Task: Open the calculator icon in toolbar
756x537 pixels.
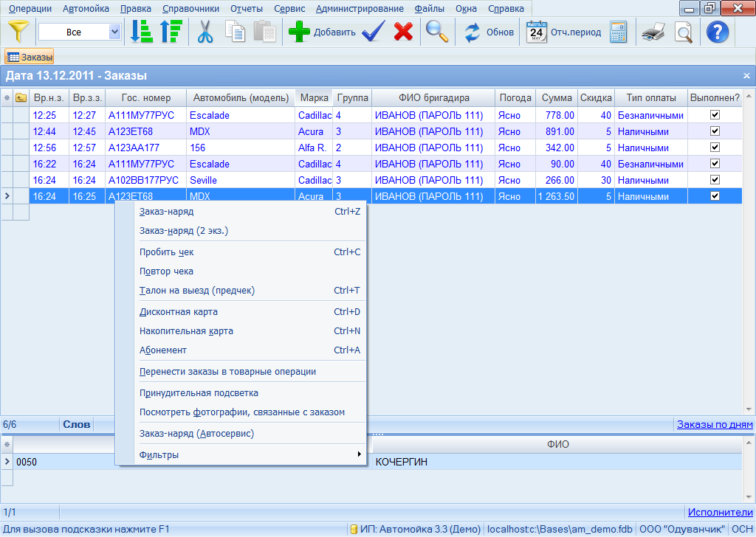Action: tap(618, 32)
